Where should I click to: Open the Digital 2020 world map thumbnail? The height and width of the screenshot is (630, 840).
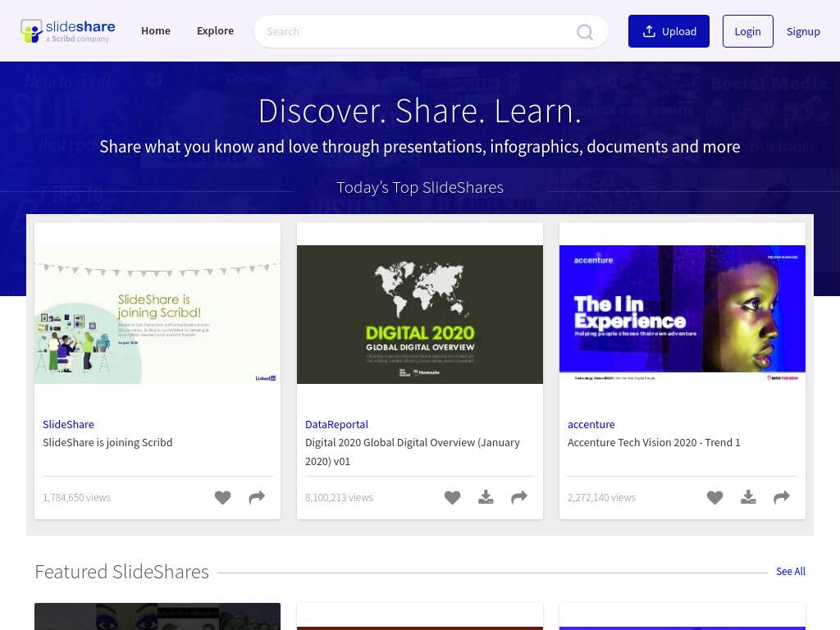pyautogui.click(x=420, y=314)
